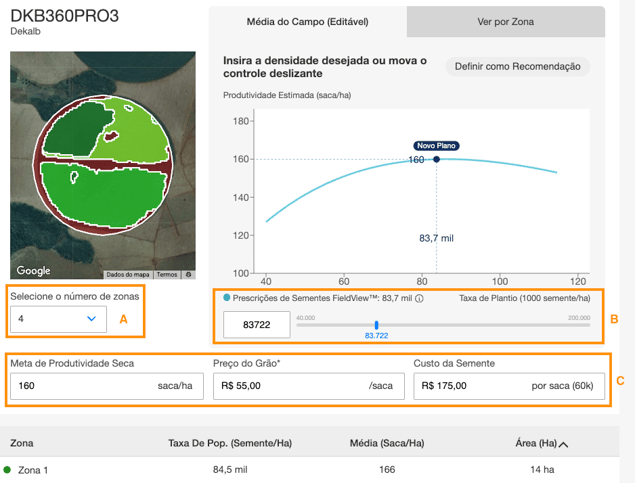Click the Média (Saca/Ha) column header
The height and width of the screenshot is (483, 635).
click(387, 443)
